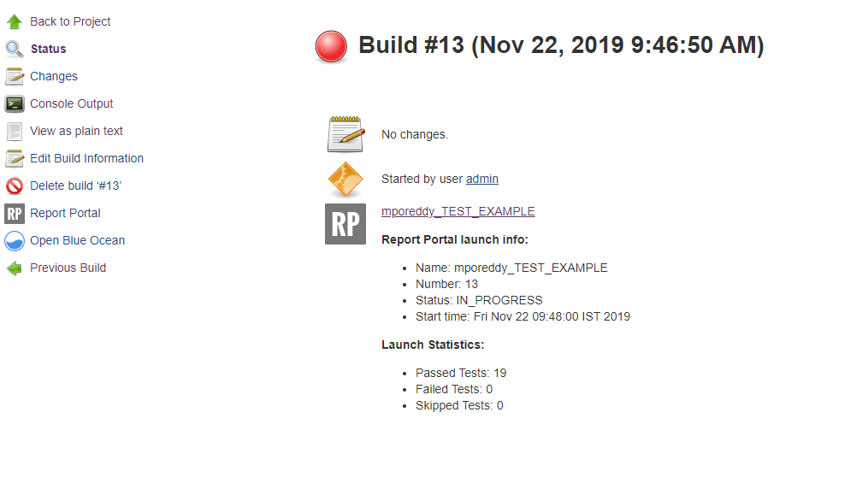
Task: Click the No changes notepad icon
Action: click(x=345, y=133)
